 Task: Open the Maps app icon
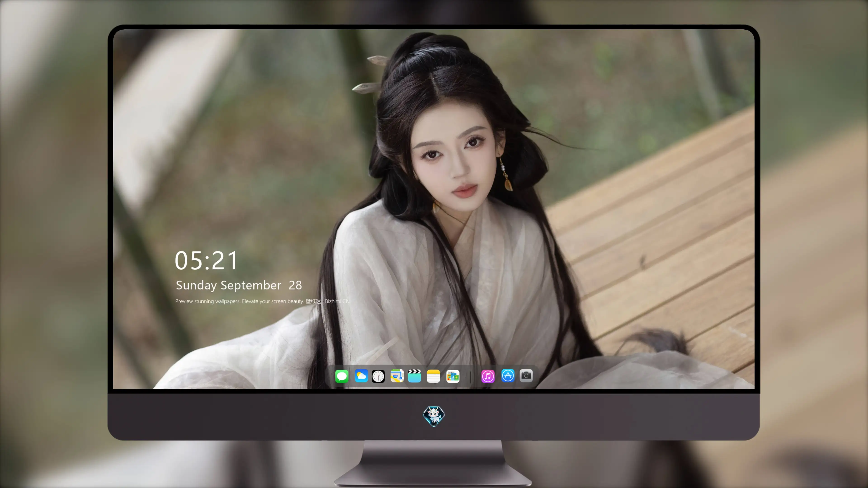[397, 376]
